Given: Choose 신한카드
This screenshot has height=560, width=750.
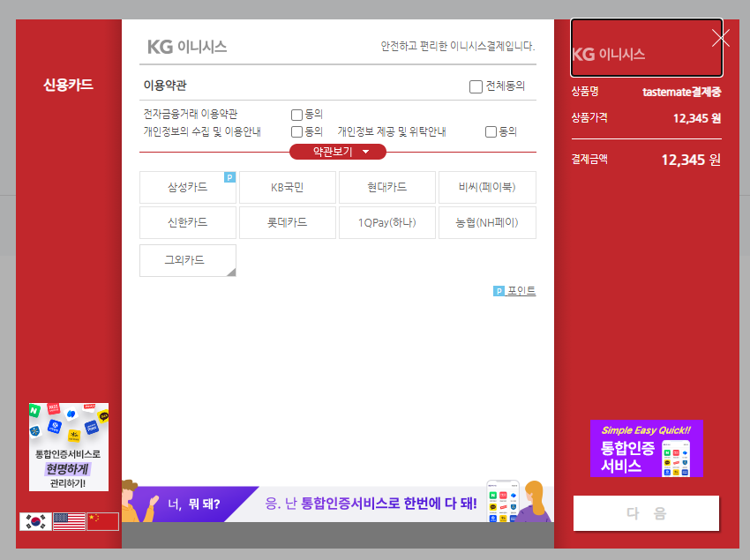Looking at the screenshot, I should [187, 222].
